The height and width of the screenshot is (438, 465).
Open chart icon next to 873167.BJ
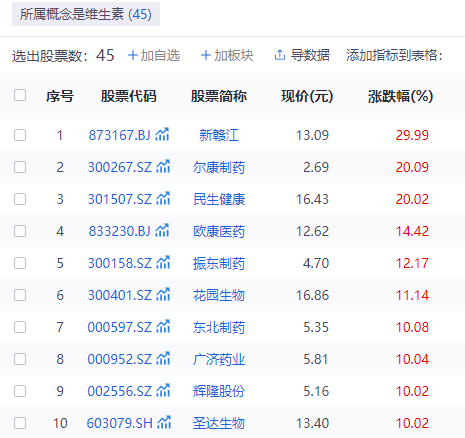(x=162, y=135)
